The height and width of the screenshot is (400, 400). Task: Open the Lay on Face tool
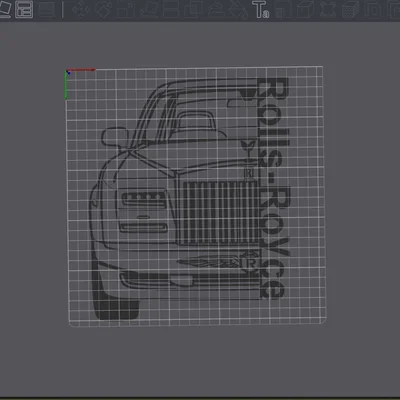149,9
